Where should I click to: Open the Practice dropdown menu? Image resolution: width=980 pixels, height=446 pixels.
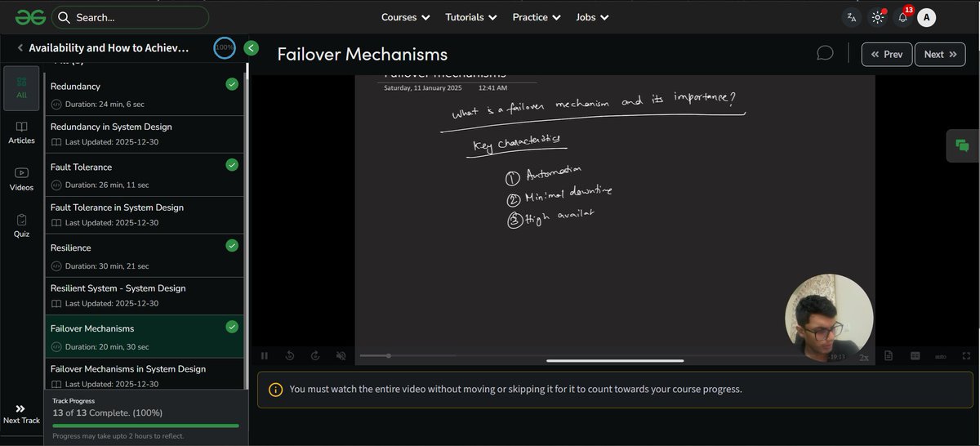[537, 17]
